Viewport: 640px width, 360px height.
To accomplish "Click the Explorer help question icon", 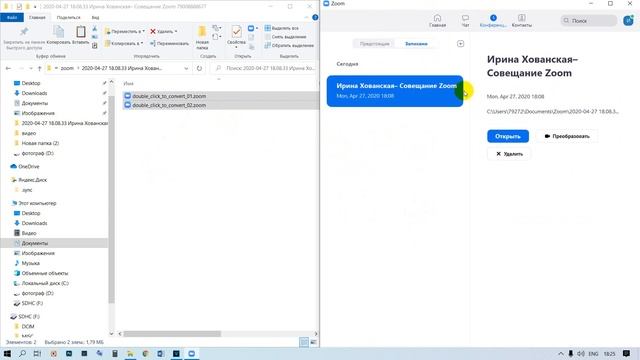I will click(315, 18).
